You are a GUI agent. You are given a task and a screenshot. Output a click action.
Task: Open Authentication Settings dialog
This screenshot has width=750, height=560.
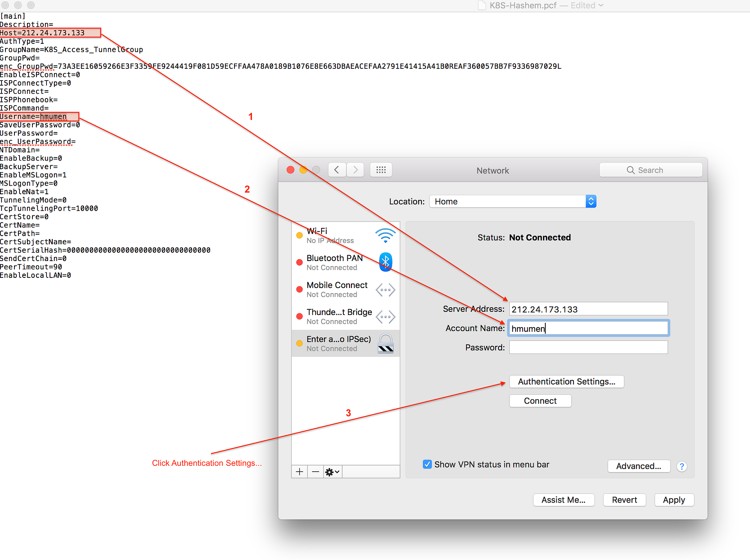tap(566, 381)
